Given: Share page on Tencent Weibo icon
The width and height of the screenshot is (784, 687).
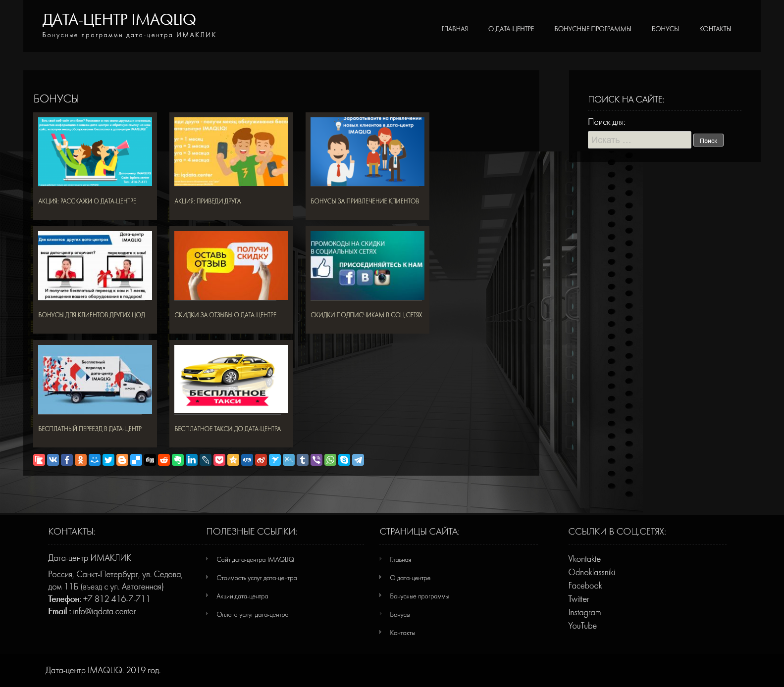Looking at the screenshot, I should [289, 460].
